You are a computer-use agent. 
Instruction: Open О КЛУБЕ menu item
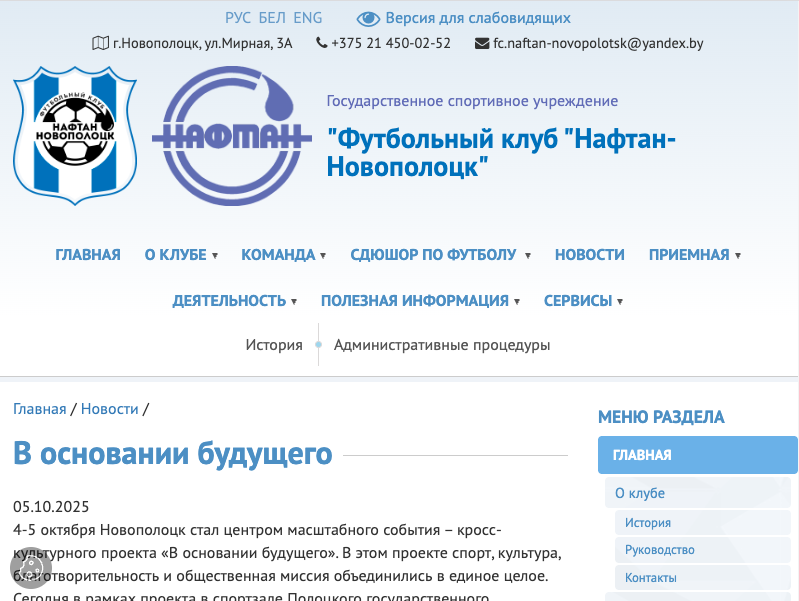click(176, 254)
